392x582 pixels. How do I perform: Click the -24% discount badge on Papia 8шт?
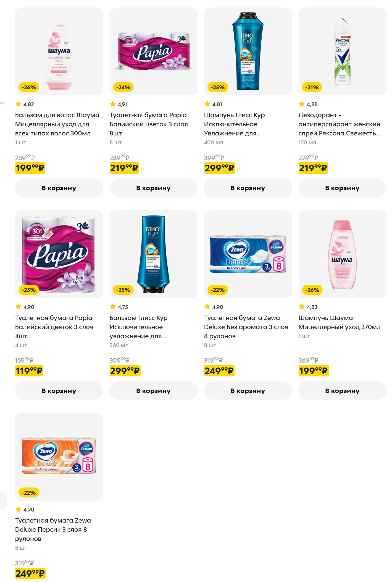pos(123,87)
